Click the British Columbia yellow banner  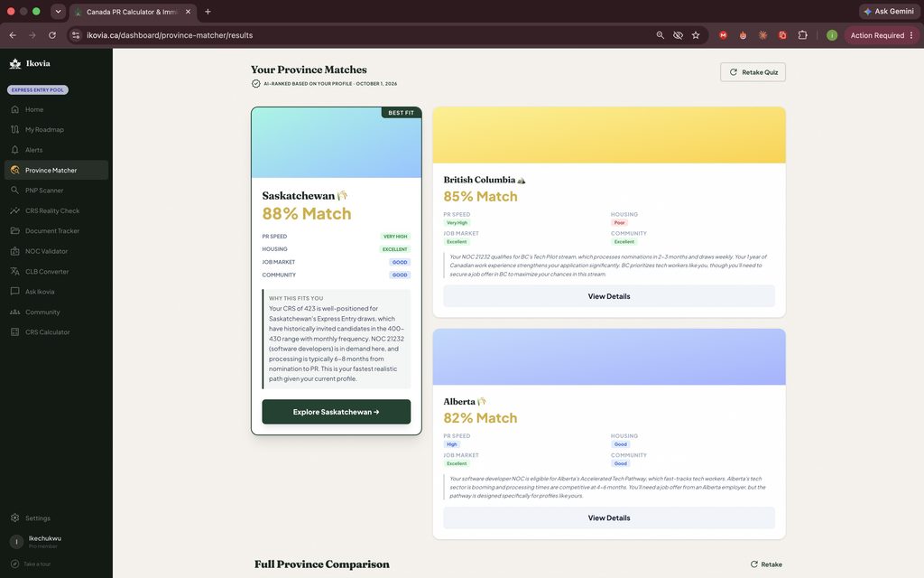tap(609, 135)
